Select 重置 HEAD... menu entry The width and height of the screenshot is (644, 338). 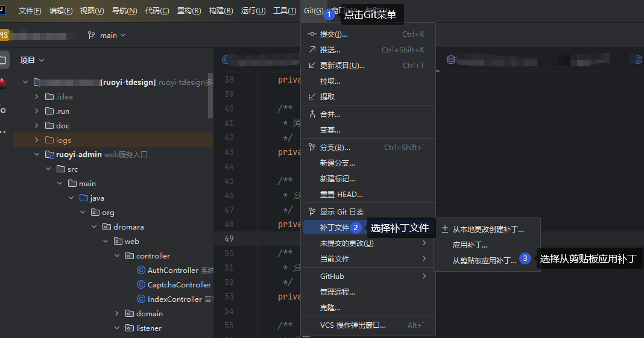tap(368, 195)
